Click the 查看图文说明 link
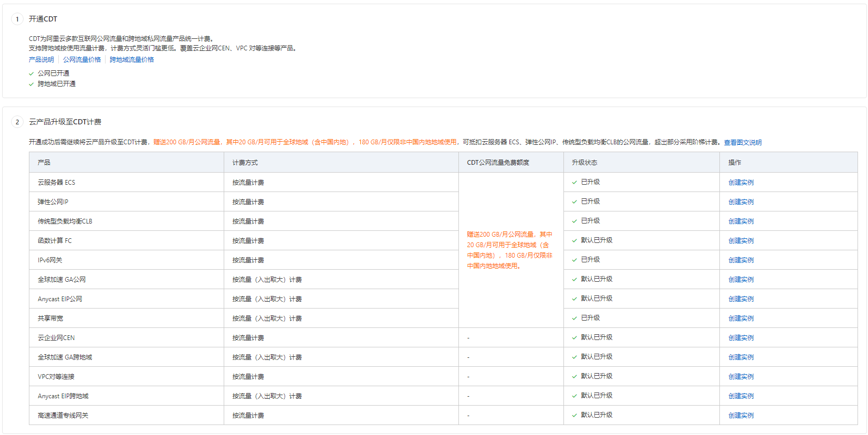The height and width of the screenshot is (435, 868). [742, 143]
